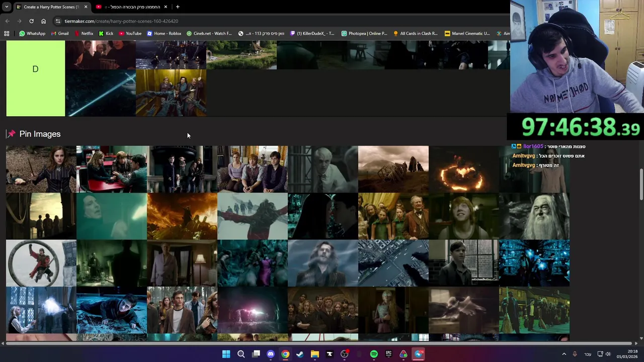Open OBS Studio from the taskbar
Screen dimensions: 644x362
(x=344, y=354)
